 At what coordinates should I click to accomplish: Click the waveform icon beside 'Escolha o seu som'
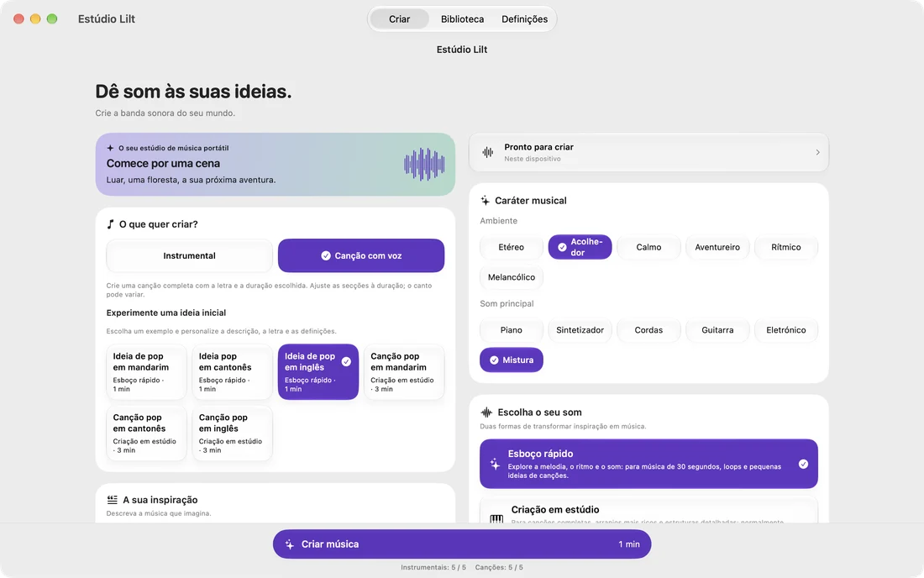point(486,412)
